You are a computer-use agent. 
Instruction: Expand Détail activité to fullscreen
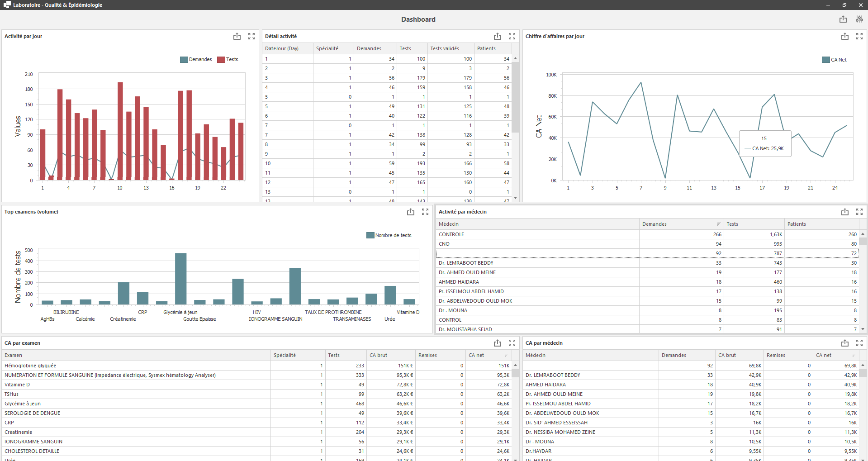[x=512, y=36]
